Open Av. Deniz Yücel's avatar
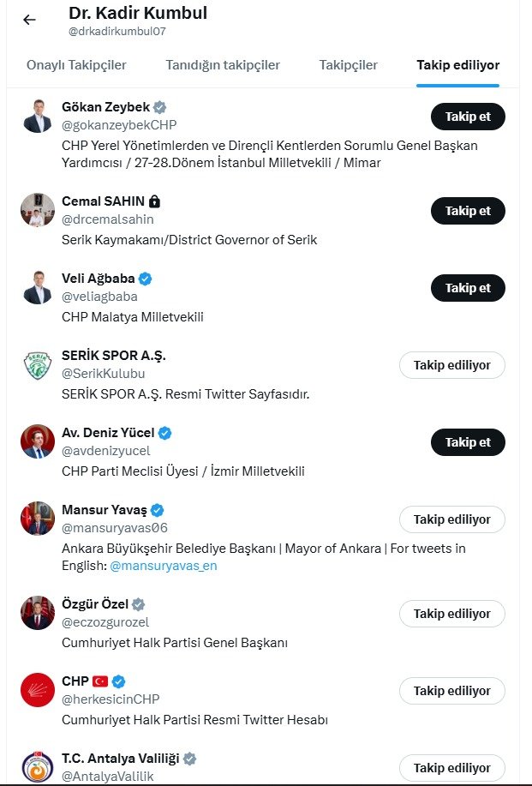This screenshot has width=532, height=786. click(x=38, y=441)
